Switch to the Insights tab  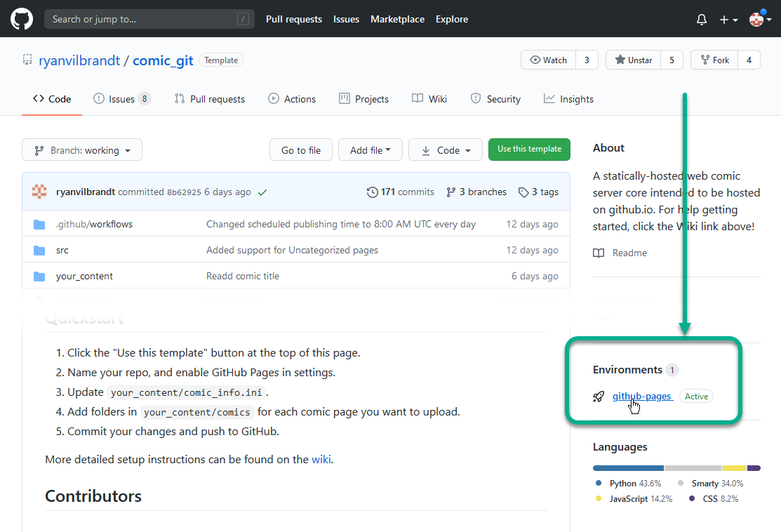(x=568, y=99)
